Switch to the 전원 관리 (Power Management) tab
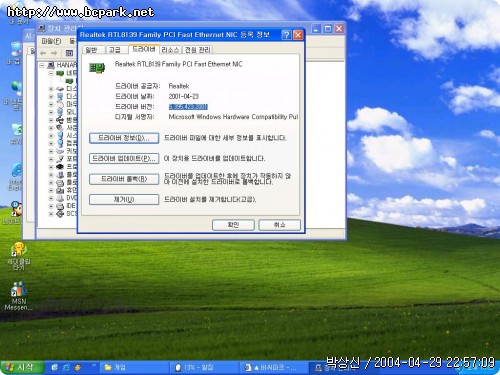The image size is (500, 375). [198, 50]
